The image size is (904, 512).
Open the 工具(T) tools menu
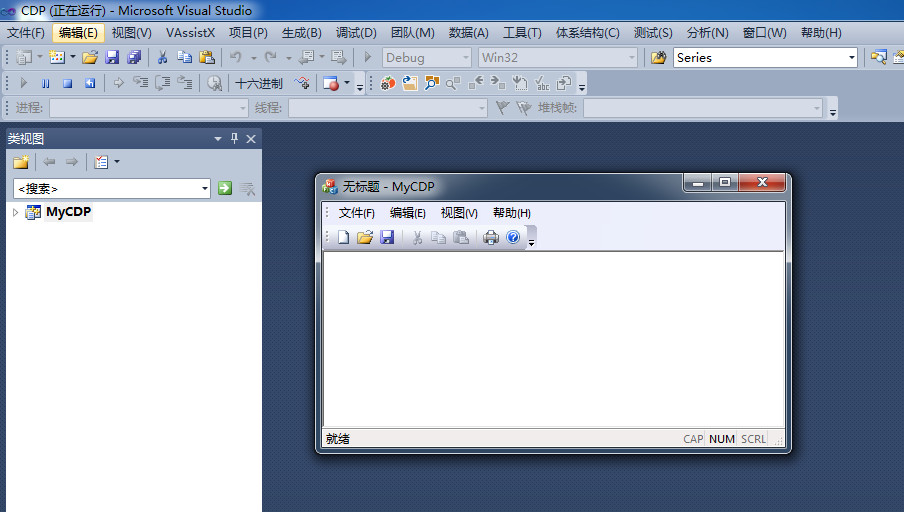[522, 33]
